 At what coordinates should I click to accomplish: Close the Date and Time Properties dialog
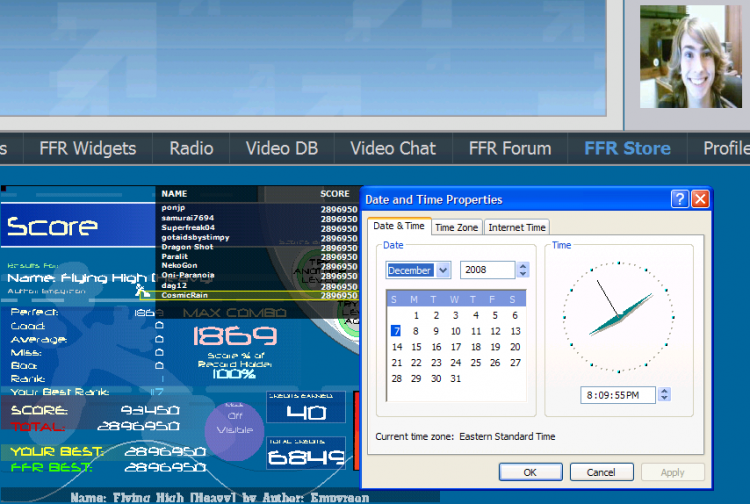pos(700,199)
